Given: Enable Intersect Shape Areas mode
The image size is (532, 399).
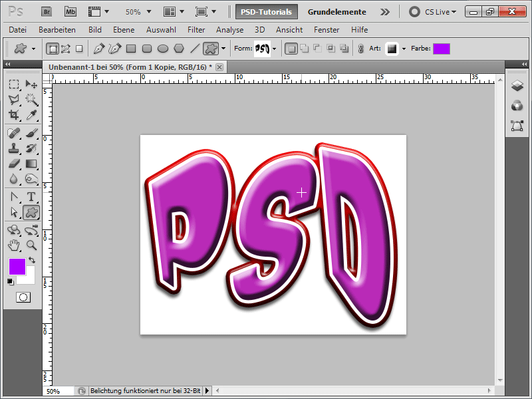Looking at the screenshot, I should click(x=331, y=49).
